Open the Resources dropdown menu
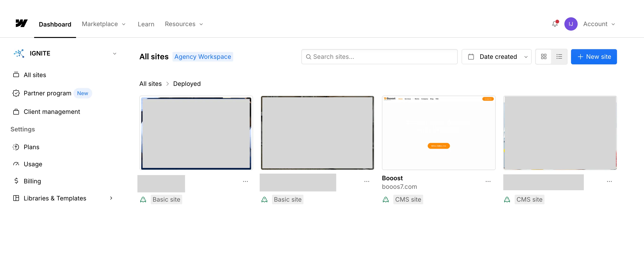 coord(184,24)
